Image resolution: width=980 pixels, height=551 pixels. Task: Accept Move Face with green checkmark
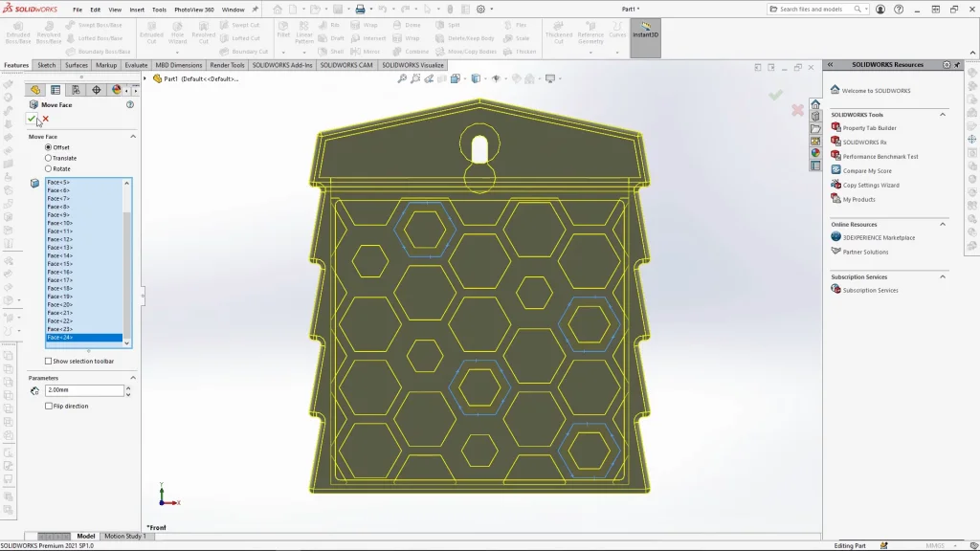tap(32, 119)
